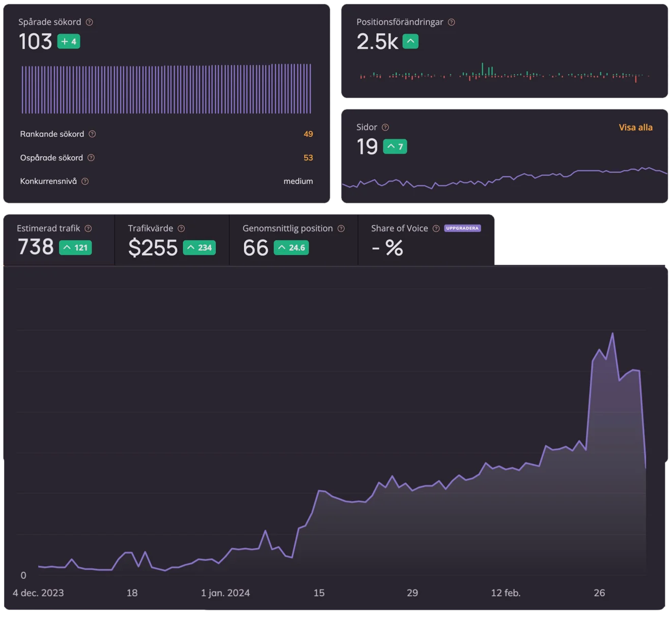The image size is (672, 618).
Task: Click the Konkurrensnivå label
Action: pos(48,181)
